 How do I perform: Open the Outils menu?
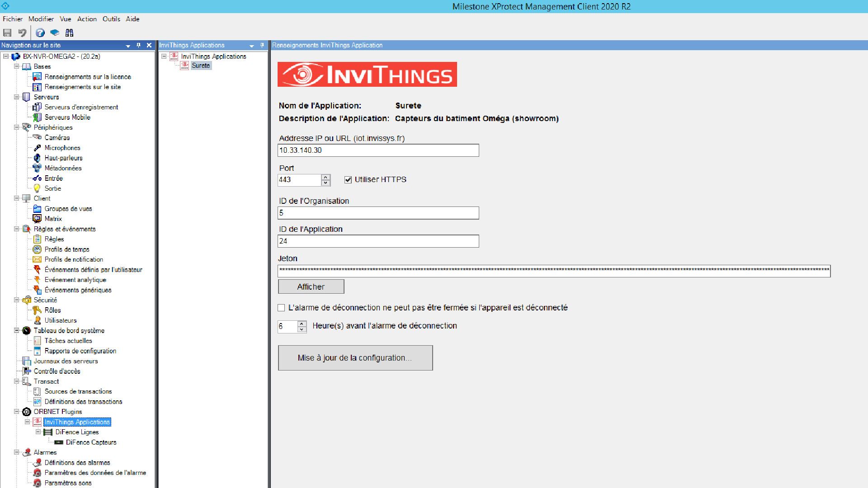click(x=111, y=19)
